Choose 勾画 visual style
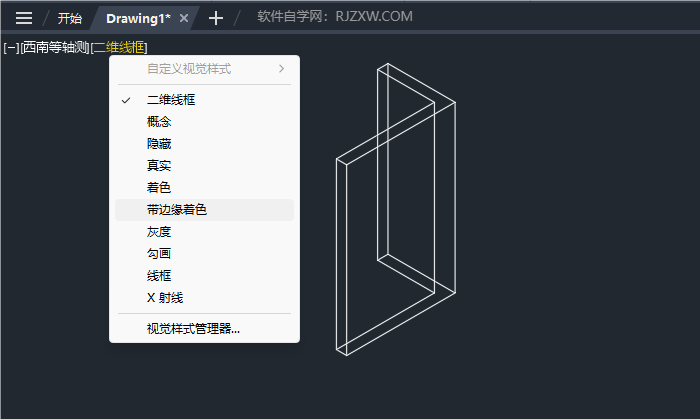The width and height of the screenshot is (700, 419). click(204, 253)
